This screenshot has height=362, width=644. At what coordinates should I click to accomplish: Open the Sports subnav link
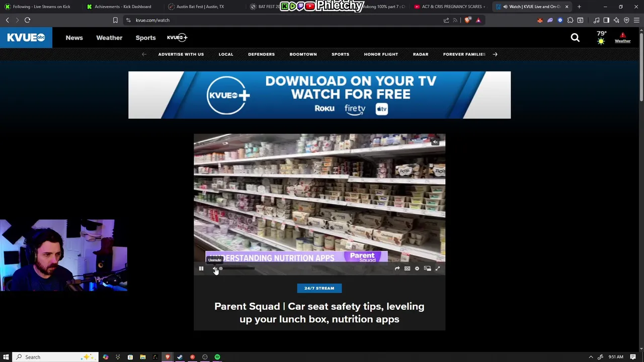pos(340,54)
